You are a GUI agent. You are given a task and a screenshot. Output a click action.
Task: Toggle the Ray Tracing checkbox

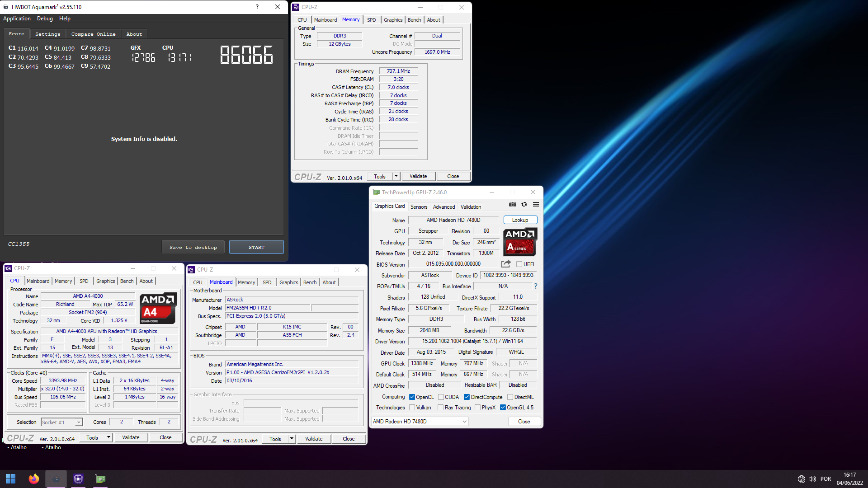pyautogui.click(x=440, y=408)
